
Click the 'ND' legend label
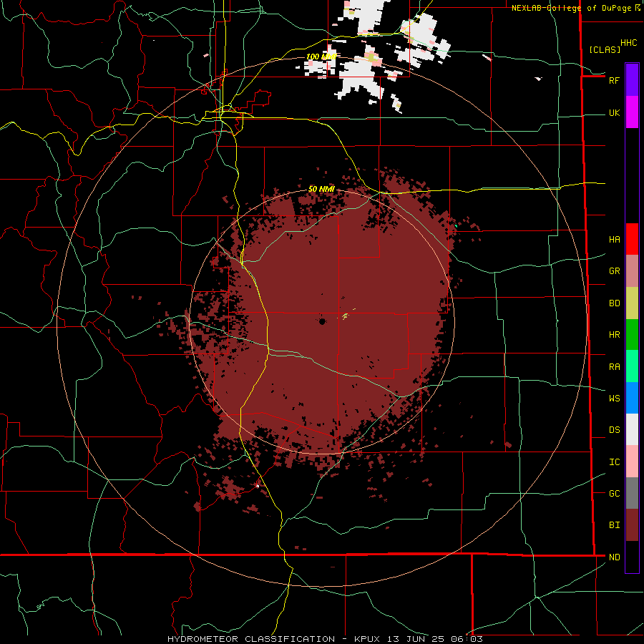[x=615, y=557]
